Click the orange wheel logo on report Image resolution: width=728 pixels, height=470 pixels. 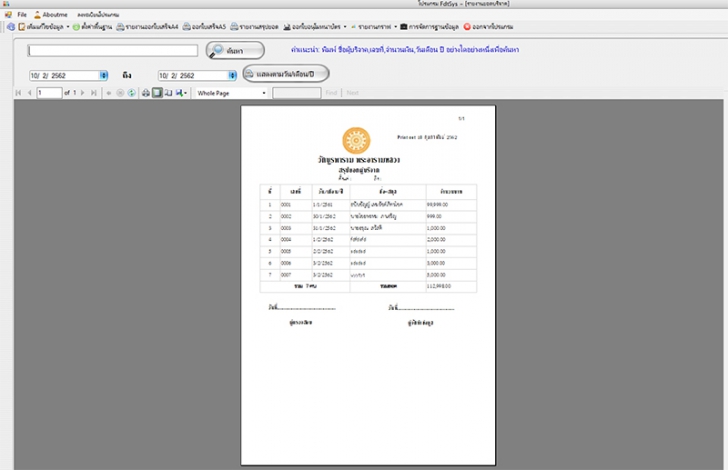coord(356,140)
